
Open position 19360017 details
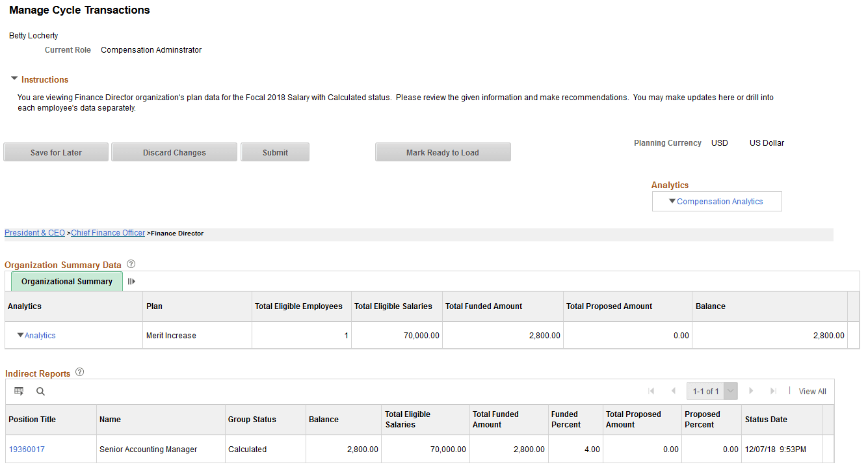[x=26, y=449]
